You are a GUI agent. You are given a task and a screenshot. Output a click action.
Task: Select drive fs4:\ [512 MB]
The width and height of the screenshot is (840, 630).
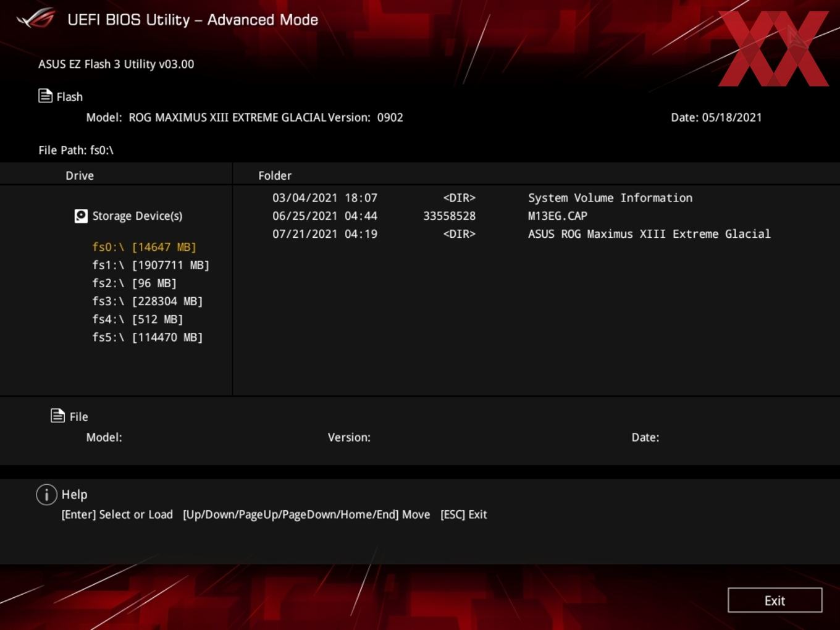[137, 319]
